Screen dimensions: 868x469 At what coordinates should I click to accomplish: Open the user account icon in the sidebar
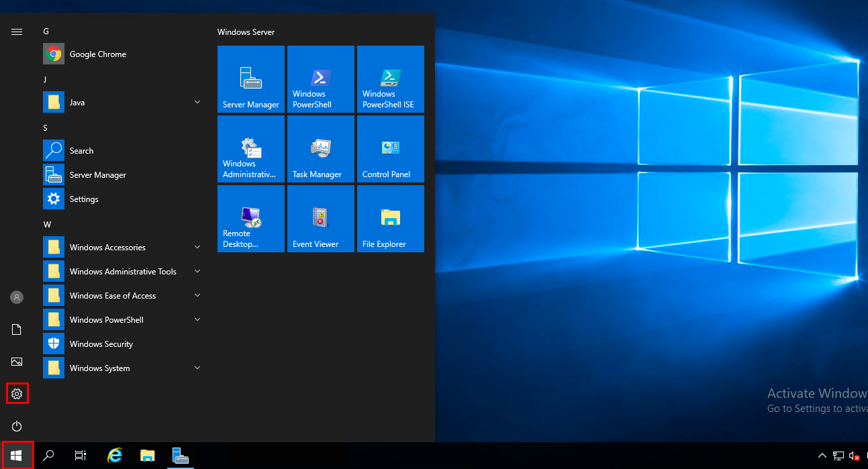pyautogui.click(x=17, y=297)
